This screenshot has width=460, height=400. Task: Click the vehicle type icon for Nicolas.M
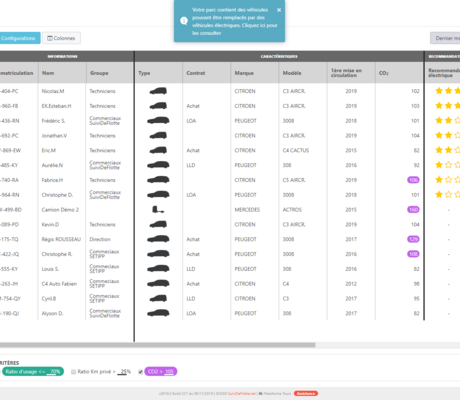[x=158, y=91]
